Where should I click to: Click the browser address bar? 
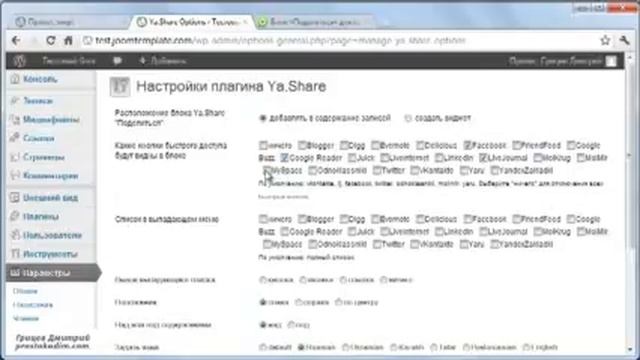[x=339, y=40]
